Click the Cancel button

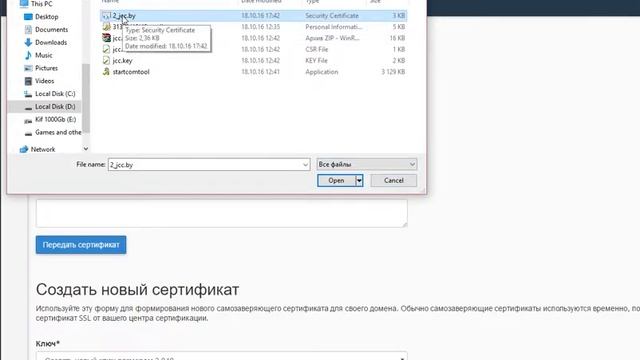393,180
